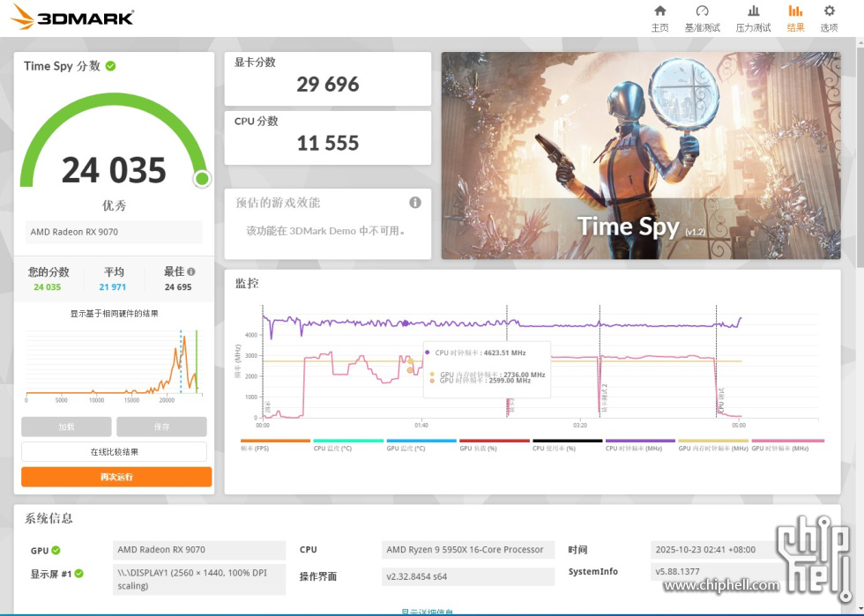864x616 pixels.
Task: Click the 保存 save button
Action: pos(161,427)
